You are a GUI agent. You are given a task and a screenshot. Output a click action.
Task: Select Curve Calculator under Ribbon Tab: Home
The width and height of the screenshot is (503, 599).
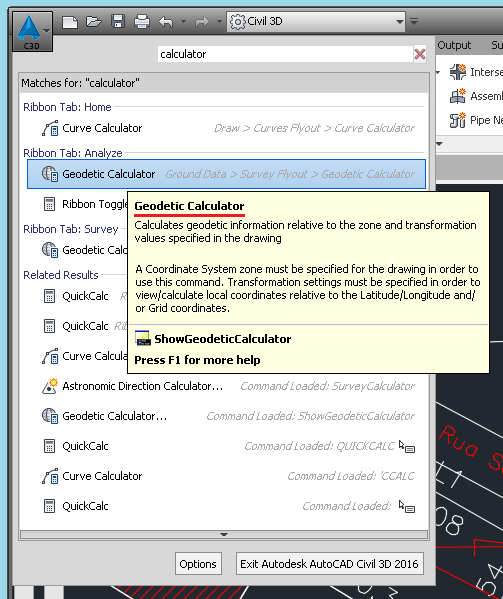226,128
